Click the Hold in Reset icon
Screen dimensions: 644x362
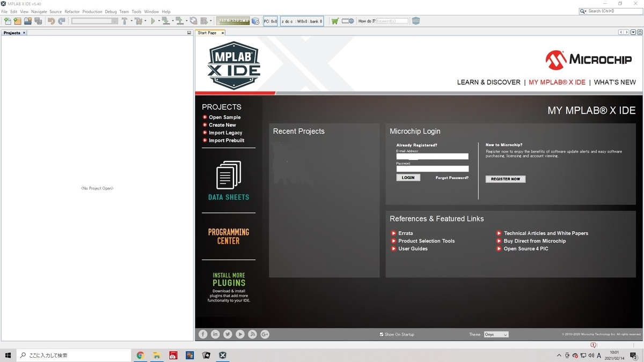[193, 21]
